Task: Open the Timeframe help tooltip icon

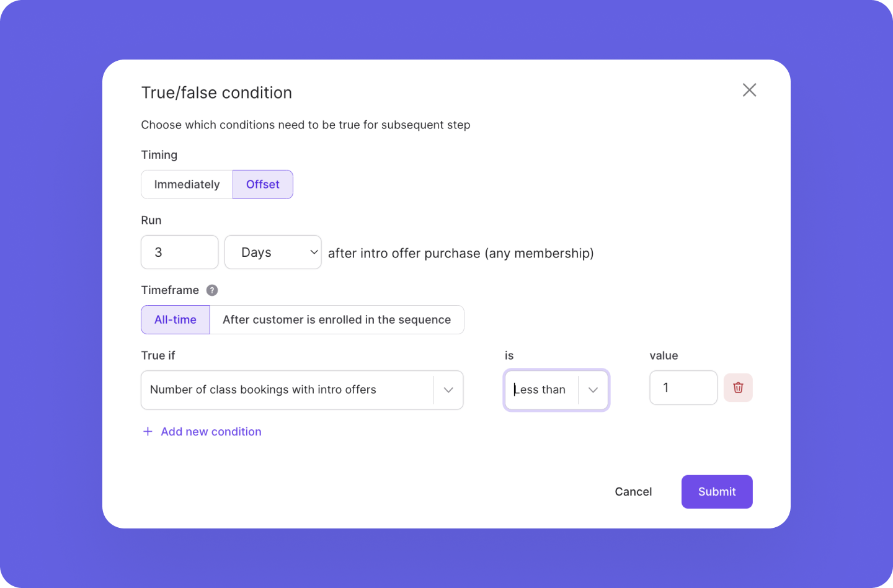Action: click(211, 290)
